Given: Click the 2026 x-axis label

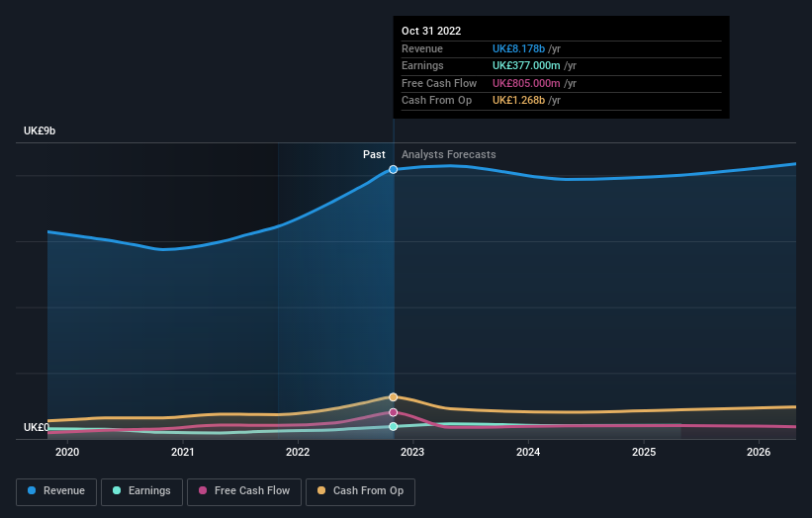Looking at the screenshot, I should 759,452.
